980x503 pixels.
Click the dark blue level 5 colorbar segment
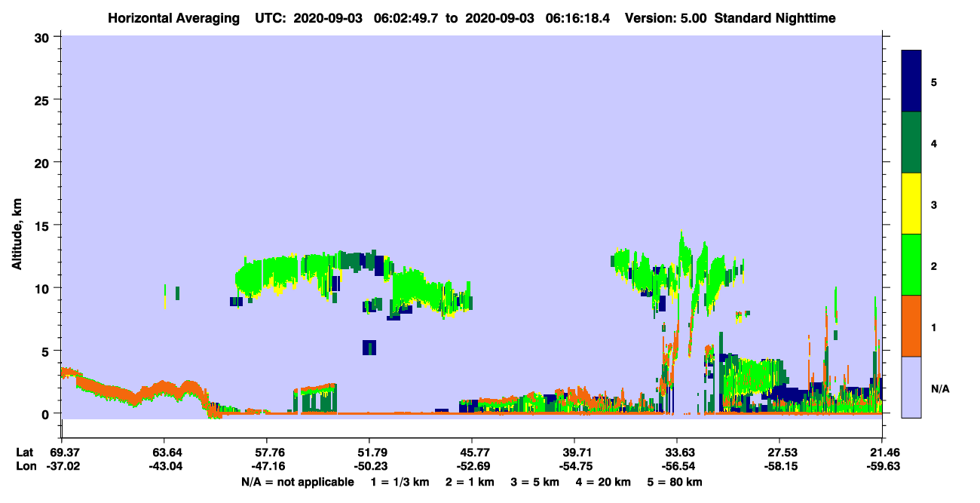pyautogui.click(x=911, y=81)
